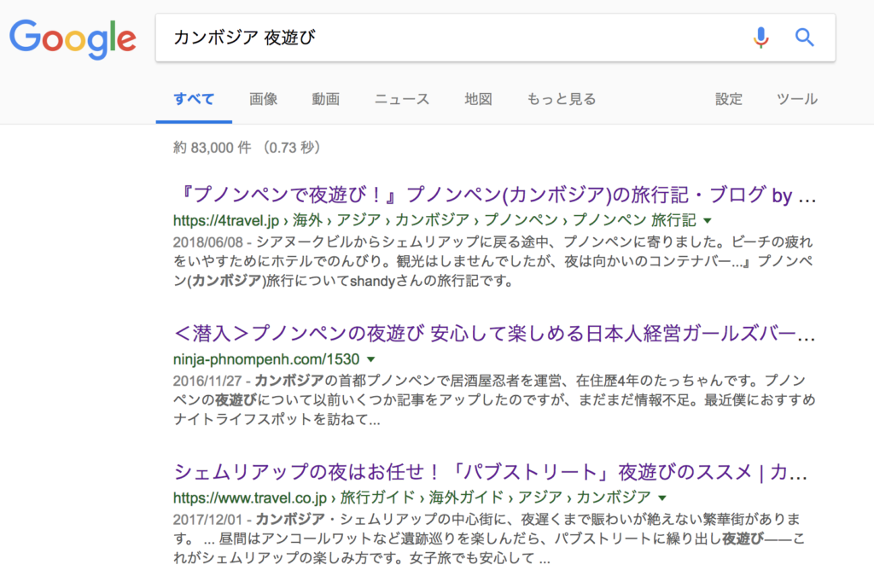Open the ニュース tab
This screenshot has height=588, width=874.
[402, 99]
